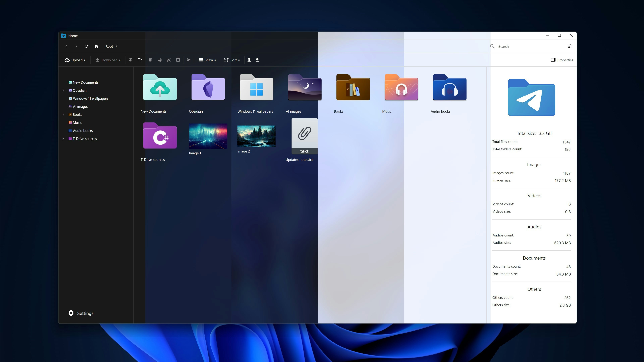Click the scissors cut icon
The height and width of the screenshot is (362, 644).
coord(169,60)
